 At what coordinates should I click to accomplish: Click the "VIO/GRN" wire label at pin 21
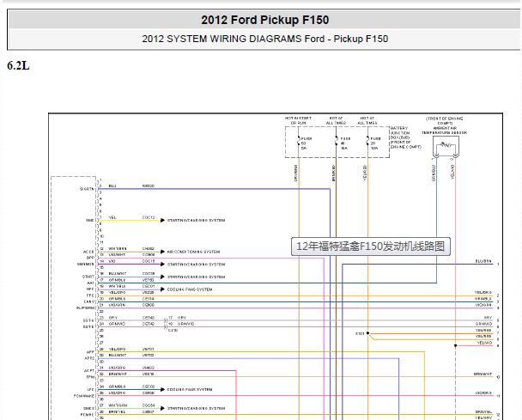click(x=117, y=305)
